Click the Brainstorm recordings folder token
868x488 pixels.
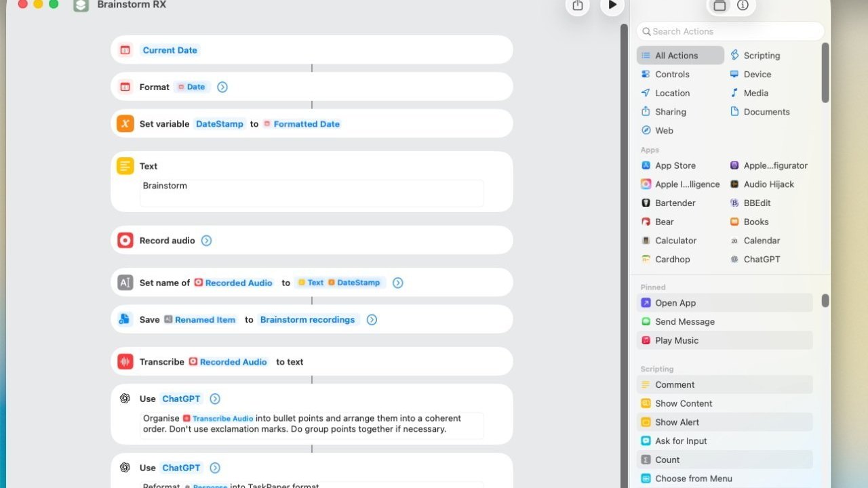point(308,320)
